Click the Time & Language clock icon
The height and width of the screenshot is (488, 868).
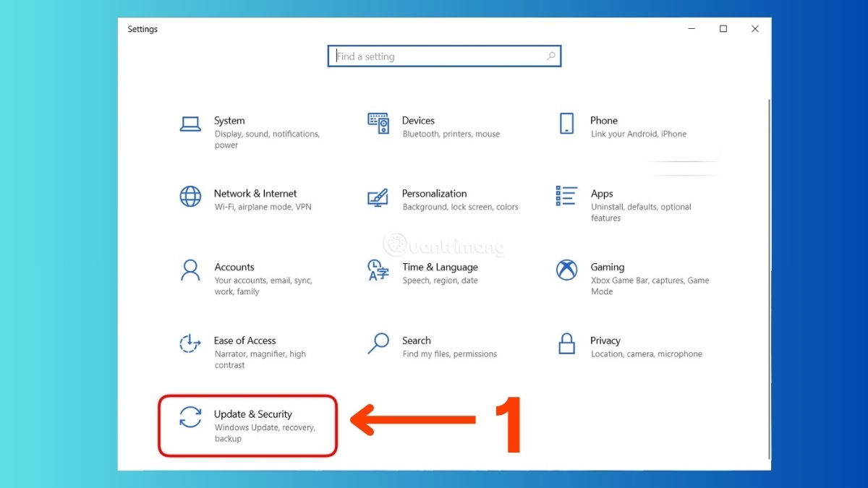(378, 270)
